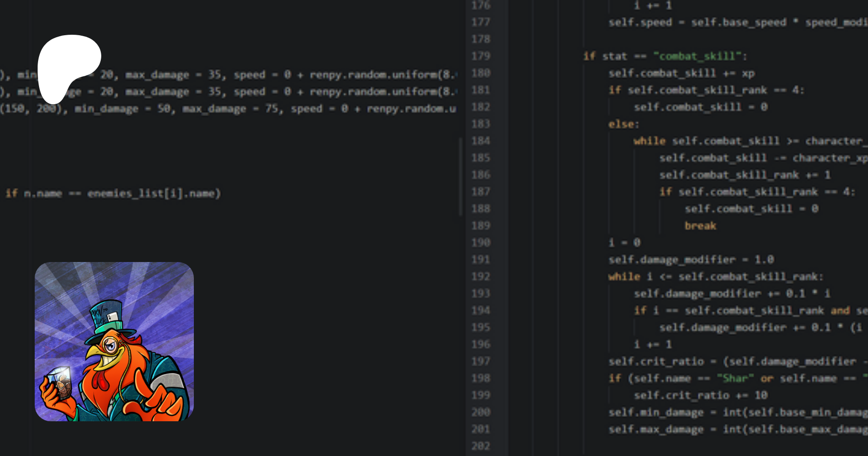The image size is (868, 456).
Task: Click line number 179 in the gutter
Action: (481, 56)
